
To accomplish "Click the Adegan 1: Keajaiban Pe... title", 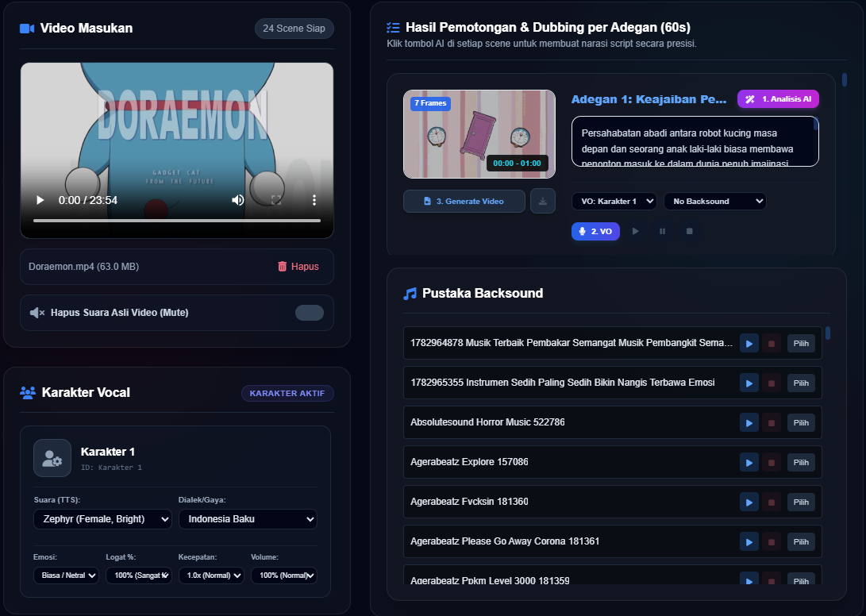I will pos(649,99).
